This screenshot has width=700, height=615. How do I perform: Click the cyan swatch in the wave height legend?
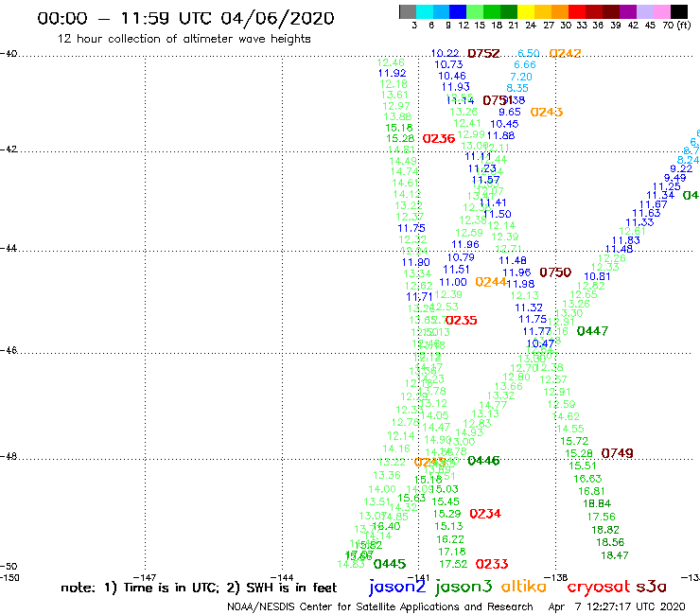(425, 11)
